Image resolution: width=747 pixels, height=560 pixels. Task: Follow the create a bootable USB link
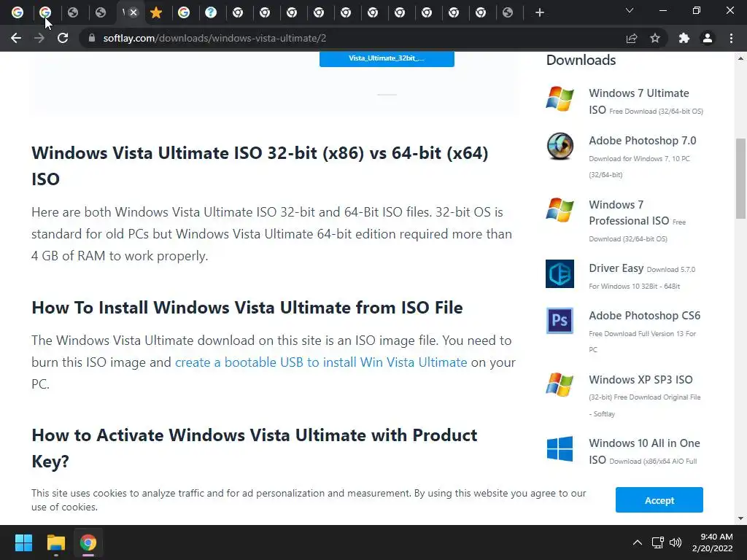coord(321,362)
